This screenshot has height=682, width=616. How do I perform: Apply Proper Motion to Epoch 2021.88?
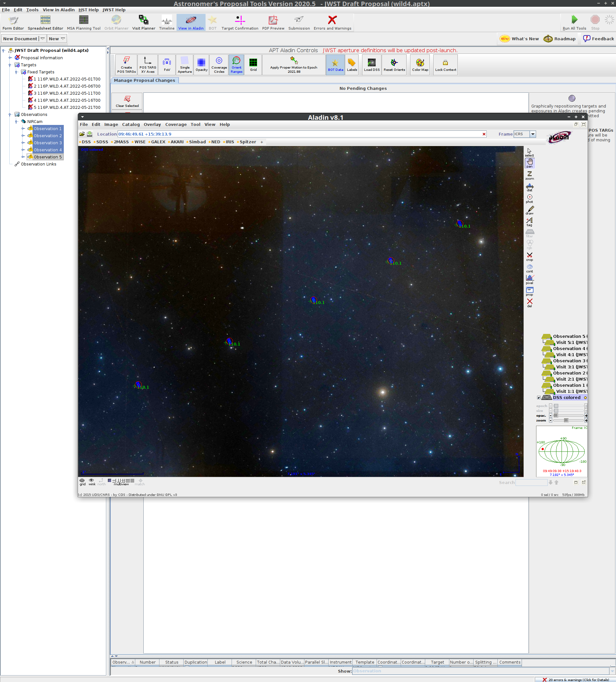294,65
